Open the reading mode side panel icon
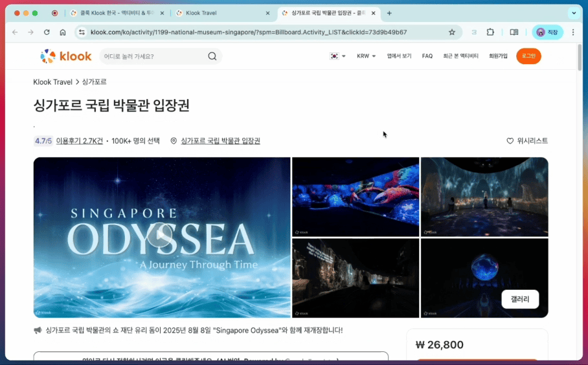The image size is (588, 365). point(514,32)
